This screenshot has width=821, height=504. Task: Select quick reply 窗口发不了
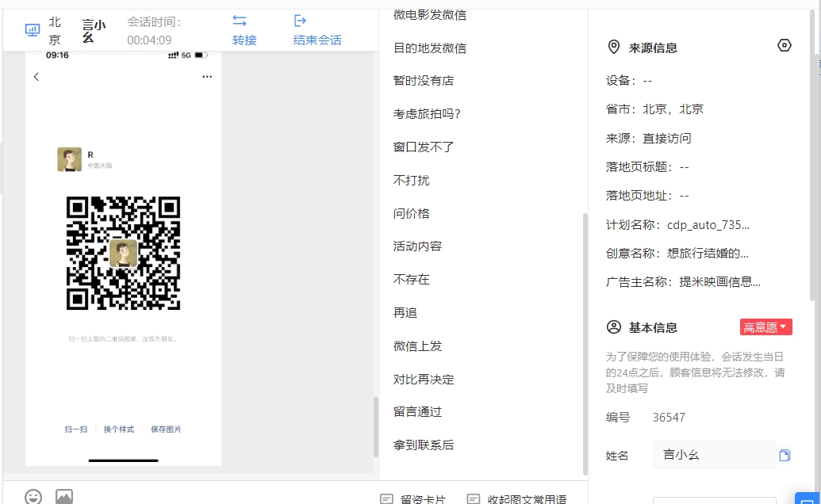[424, 147]
